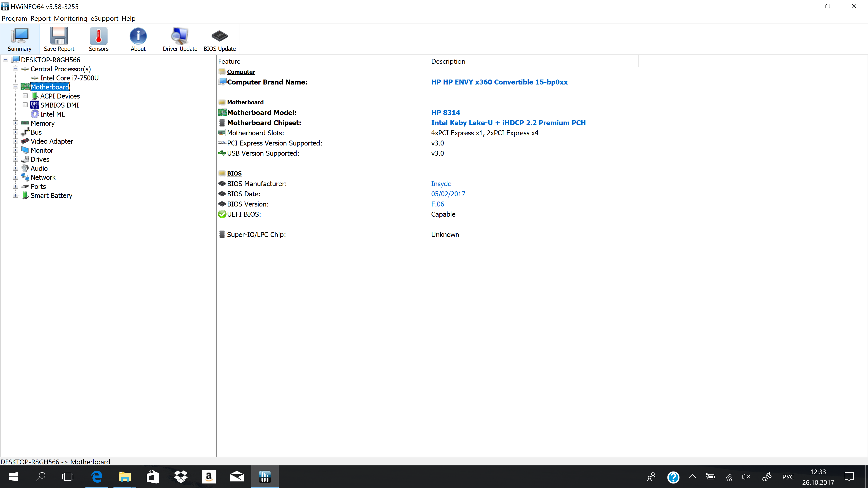Viewport: 868px width, 488px height.
Task: Open File Explorer from taskbar
Action: click(125, 476)
